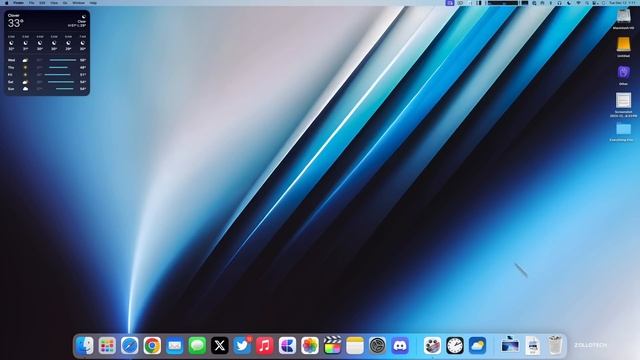
Task: Select the yellow Untitled drive on desktop
Action: coord(623,44)
